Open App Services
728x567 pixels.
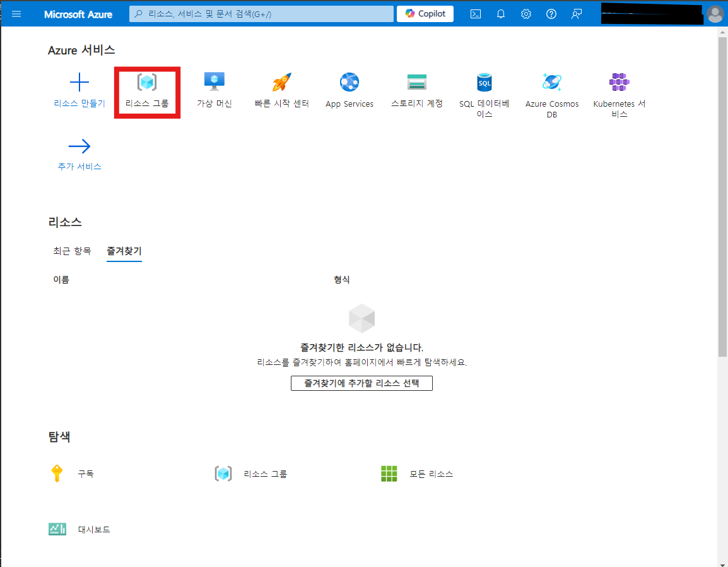tap(349, 91)
